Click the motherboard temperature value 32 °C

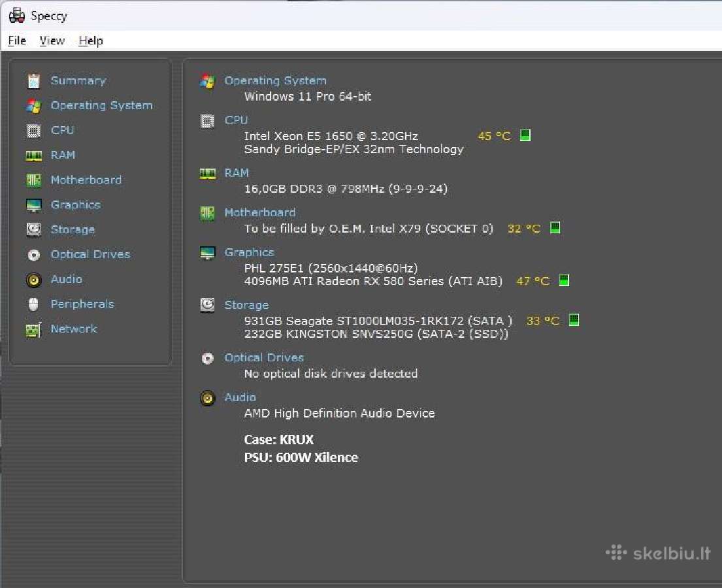(524, 229)
